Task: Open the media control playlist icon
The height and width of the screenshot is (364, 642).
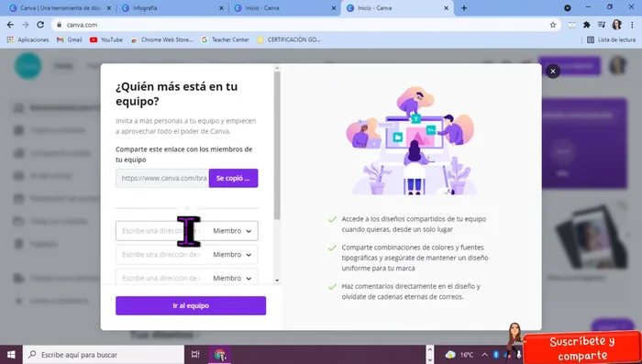Action: pos(602,25)
